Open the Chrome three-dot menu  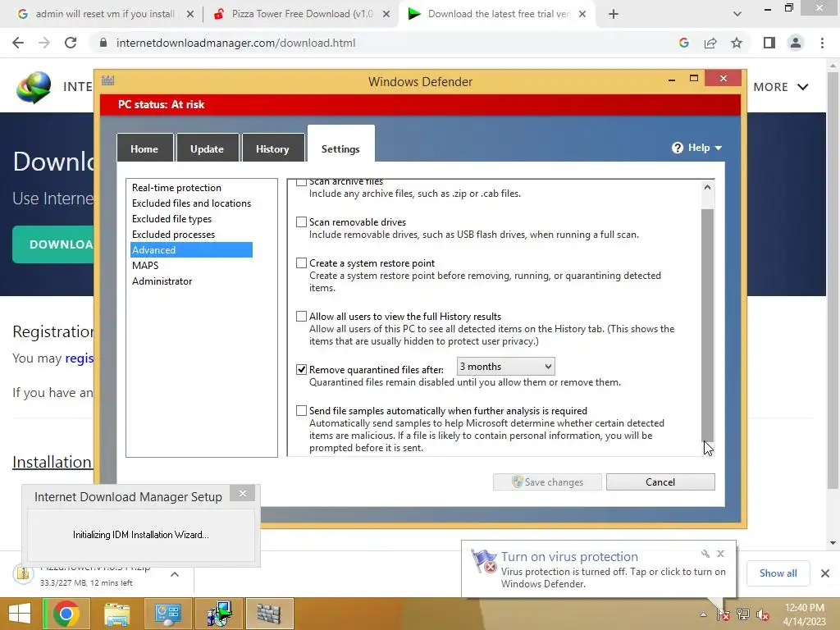822,43
